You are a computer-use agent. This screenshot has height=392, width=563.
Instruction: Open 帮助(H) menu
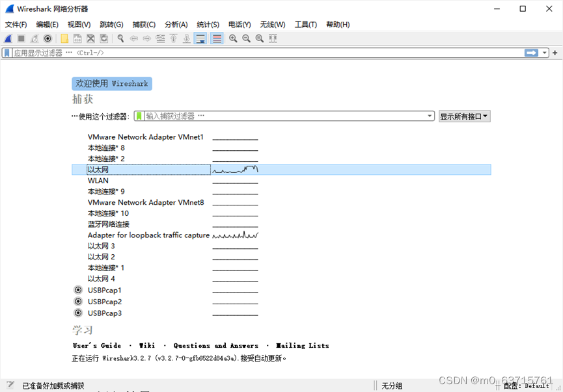[x=338, y=25]
